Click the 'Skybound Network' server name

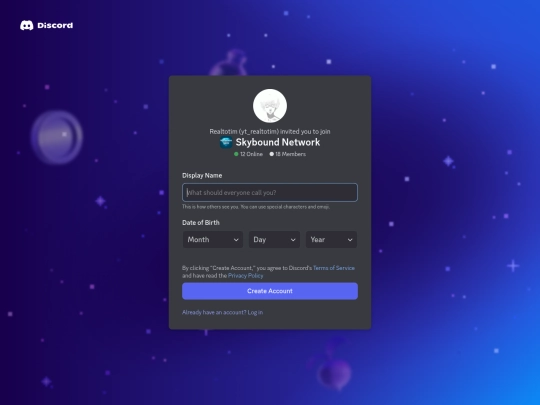[x=278, y=142]
